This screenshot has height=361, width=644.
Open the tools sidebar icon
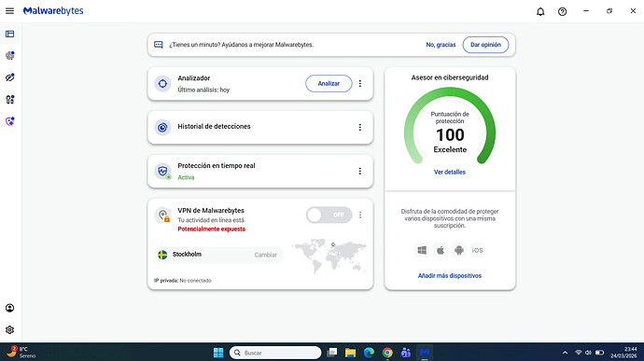10,99
